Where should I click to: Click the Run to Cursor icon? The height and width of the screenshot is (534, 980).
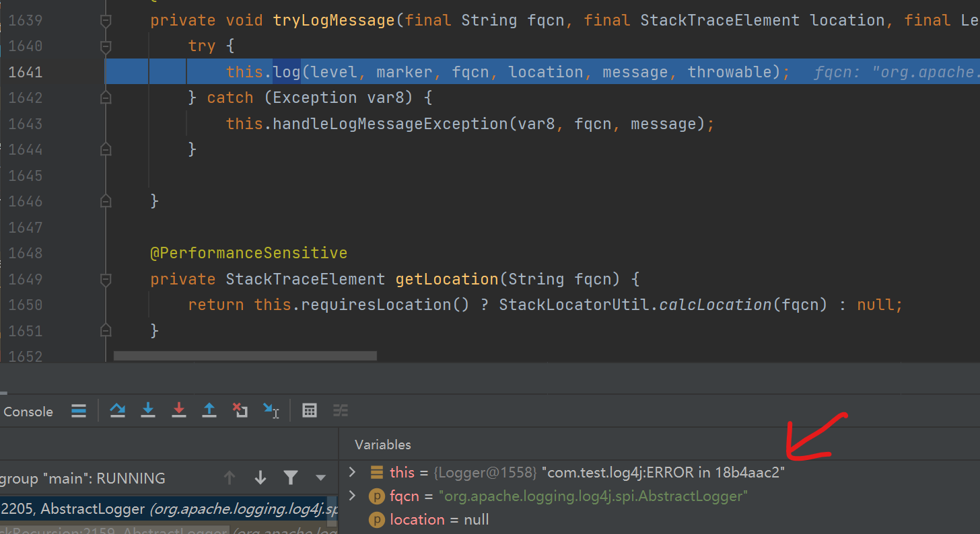click(x=271, y=410)
